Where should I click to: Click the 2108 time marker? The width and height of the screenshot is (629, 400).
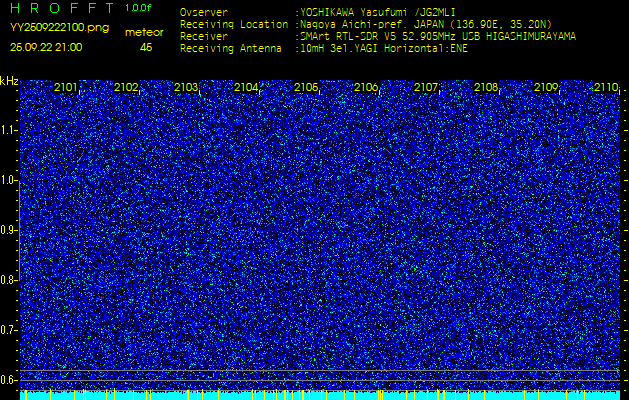(x=486, y=87)
